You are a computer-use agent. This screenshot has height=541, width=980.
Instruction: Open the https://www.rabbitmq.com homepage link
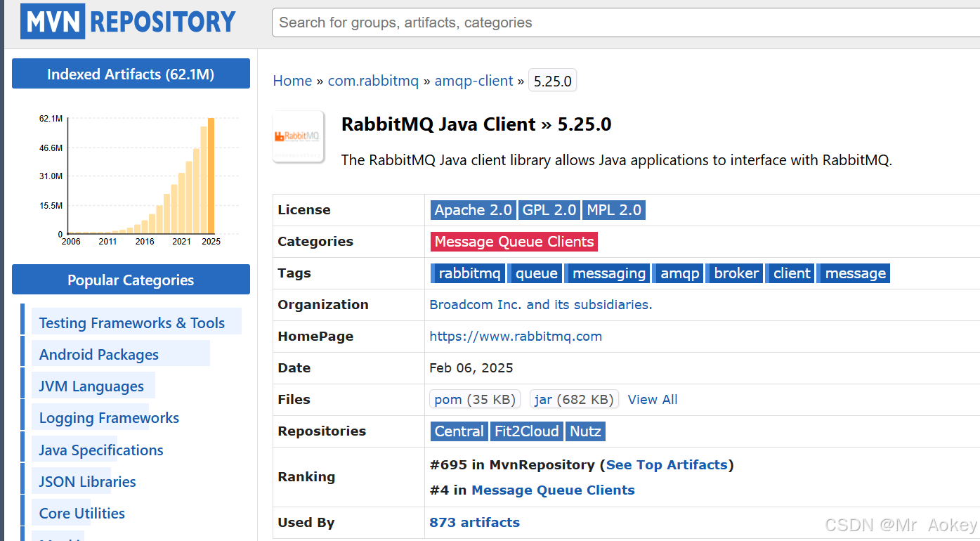click(x=516, y=337)
